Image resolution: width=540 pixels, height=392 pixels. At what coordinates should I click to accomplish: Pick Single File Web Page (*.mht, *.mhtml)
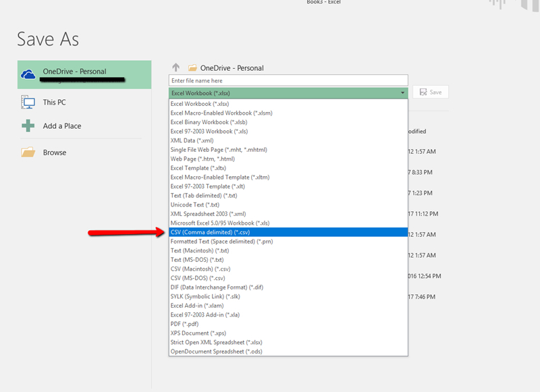click(288, 150)
